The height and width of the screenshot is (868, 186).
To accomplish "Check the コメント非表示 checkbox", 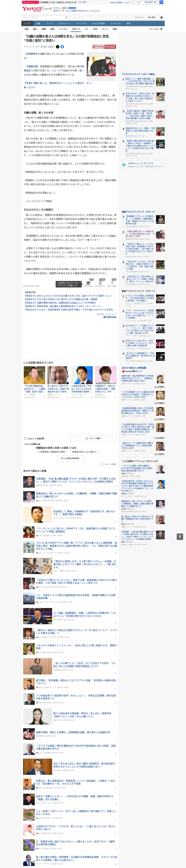I will click(x=102, y=464).
